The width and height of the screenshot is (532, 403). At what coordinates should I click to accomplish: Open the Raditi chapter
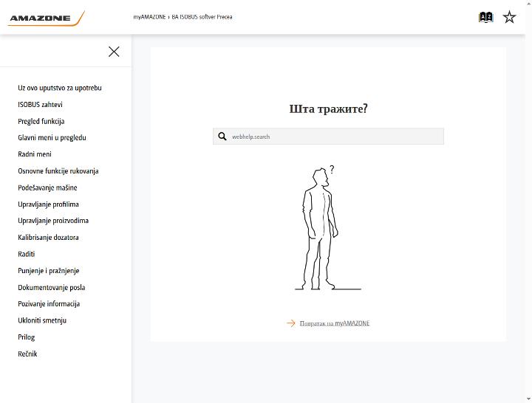(x=27, y=254)
